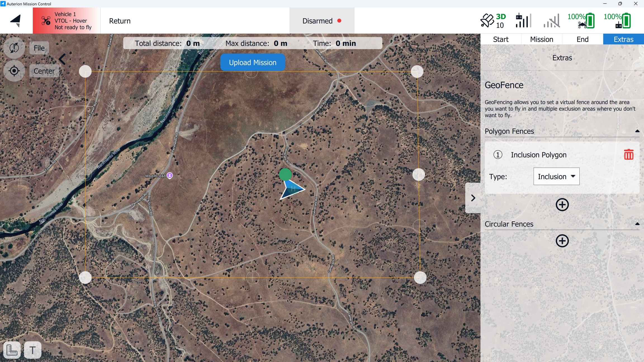Open the Type Inclusion dropdown

[x=556, y=177]
